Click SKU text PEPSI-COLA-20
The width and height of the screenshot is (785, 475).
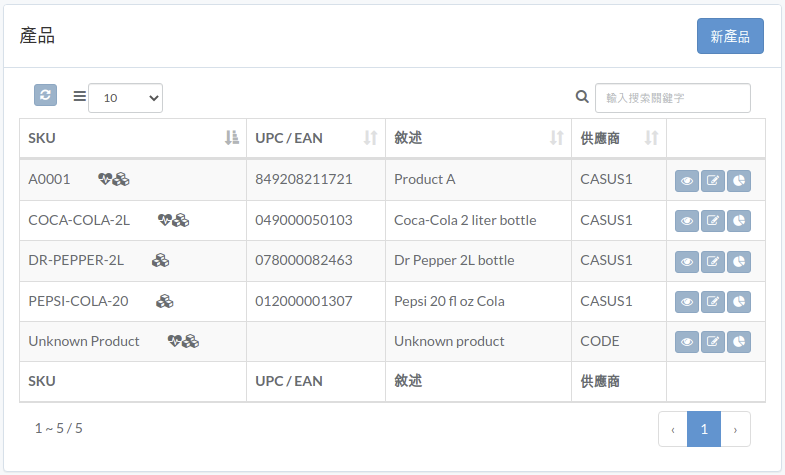pos(79,301)
